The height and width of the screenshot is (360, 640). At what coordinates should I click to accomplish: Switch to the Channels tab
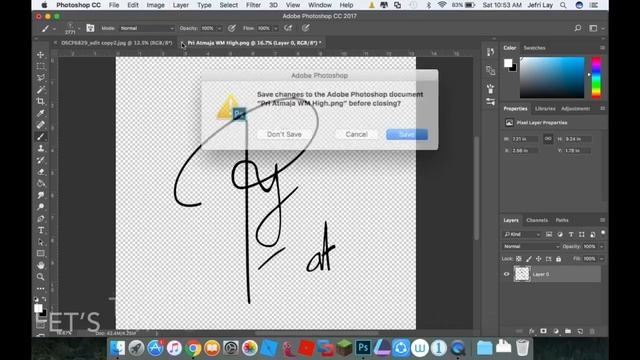[x=537, y=220]
